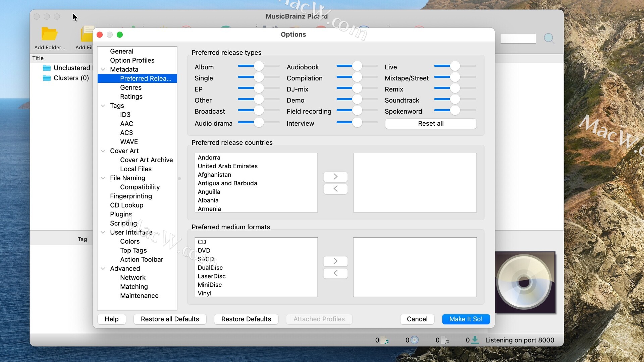This screenshot has width=644, height=362.
Task: Collapse the Tags tree section
Action: pyautogui.click(x=103, y=106)
